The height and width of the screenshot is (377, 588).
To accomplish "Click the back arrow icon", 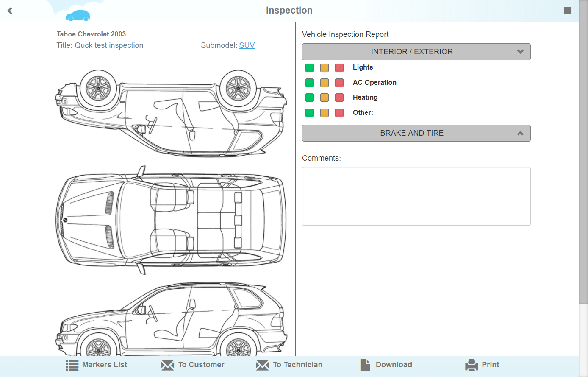I will [10, 11].
